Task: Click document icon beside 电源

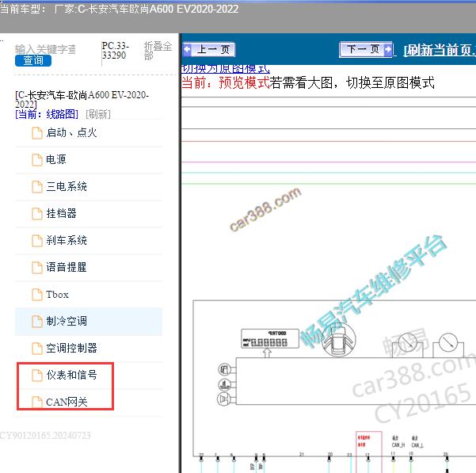Action: [x=37, y=160]
